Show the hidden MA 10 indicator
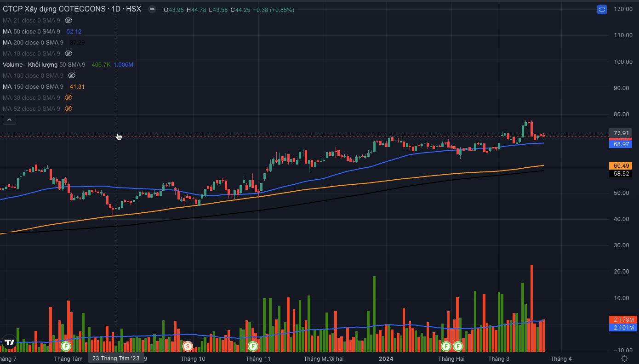The height and width of the screenshot is (364, 639). click(68, 53)
